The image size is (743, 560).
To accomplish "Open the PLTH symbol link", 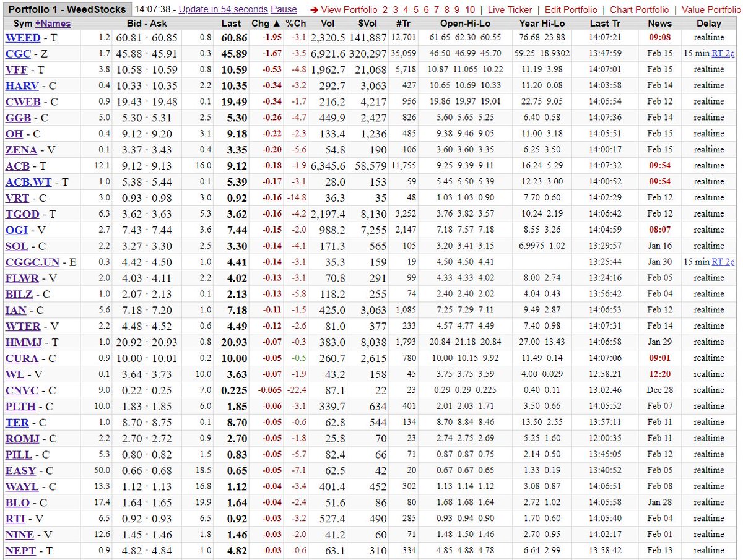I will click(x=20, y=407).
